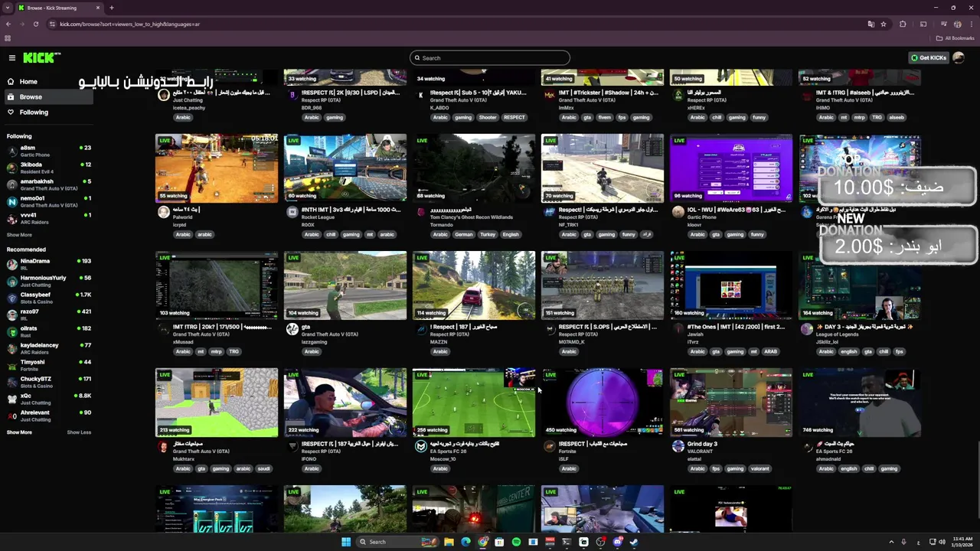Click the Shooter tag on K_ABDO stream
This screenshot has width=980, height=551.
click(488, 117)
